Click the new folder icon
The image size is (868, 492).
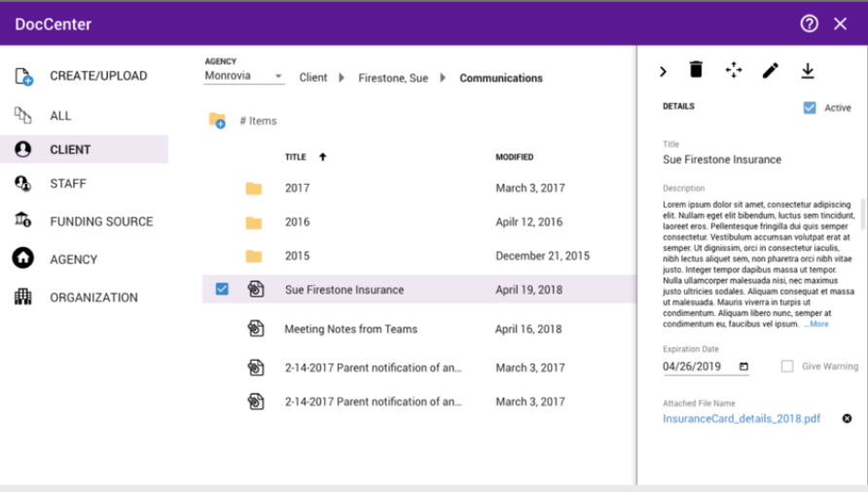tap(217, 121)
